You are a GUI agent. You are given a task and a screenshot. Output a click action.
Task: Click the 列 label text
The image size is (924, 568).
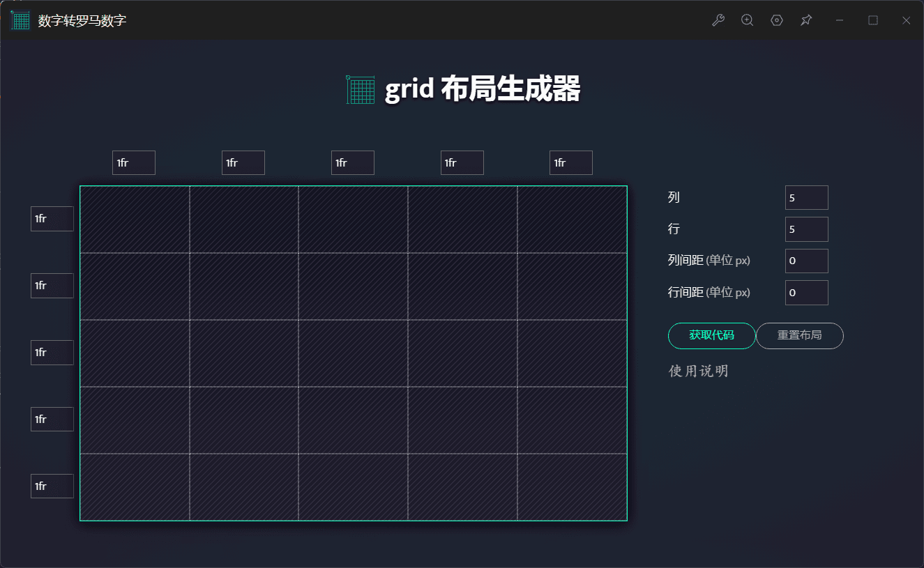click(x=674, y=197)
